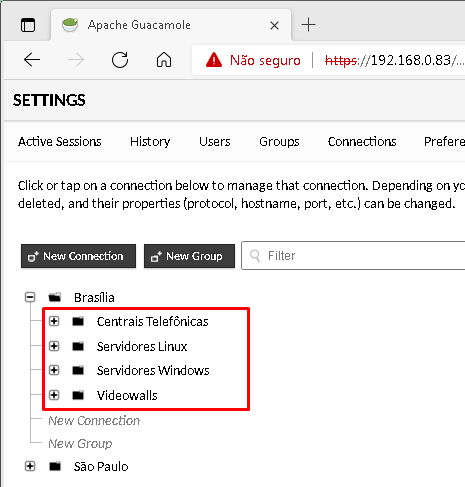This screenshot has height=487, width=465.
Task: Open a new browser tab
Action: click(308, 25)
